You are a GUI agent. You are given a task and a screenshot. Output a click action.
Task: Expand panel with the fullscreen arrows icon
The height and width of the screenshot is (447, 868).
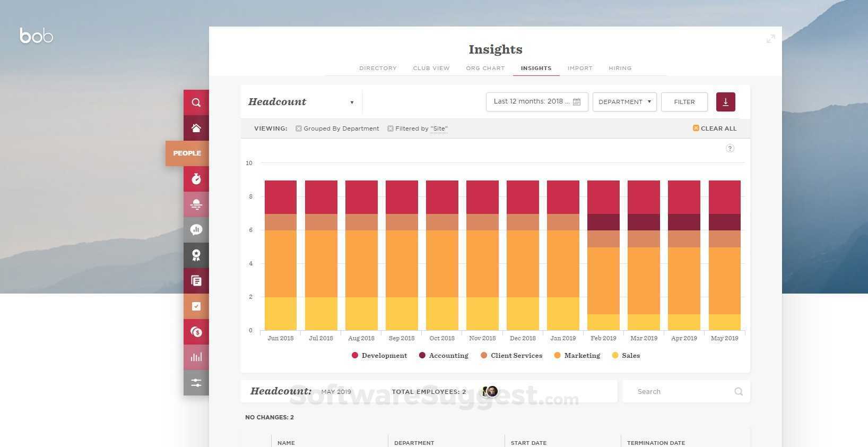point(771,39)
